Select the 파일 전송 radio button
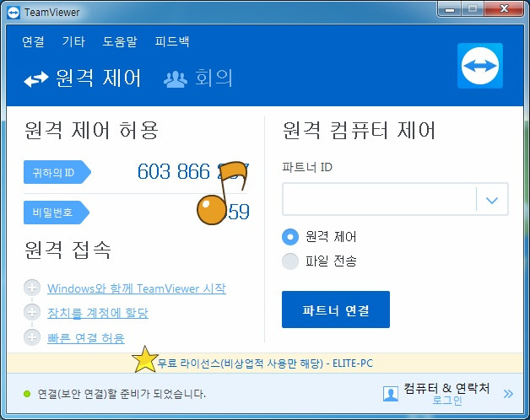Screen dimensions: 530x420 [x=290, y=261]
